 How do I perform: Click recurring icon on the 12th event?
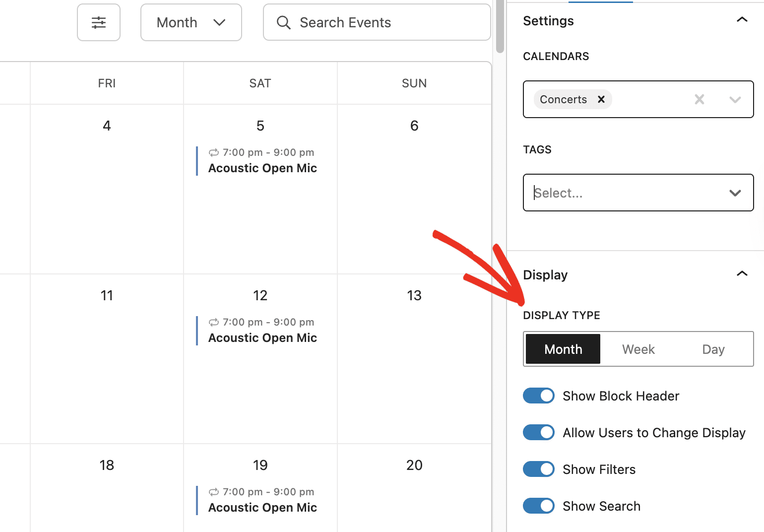tap(214, 322)
